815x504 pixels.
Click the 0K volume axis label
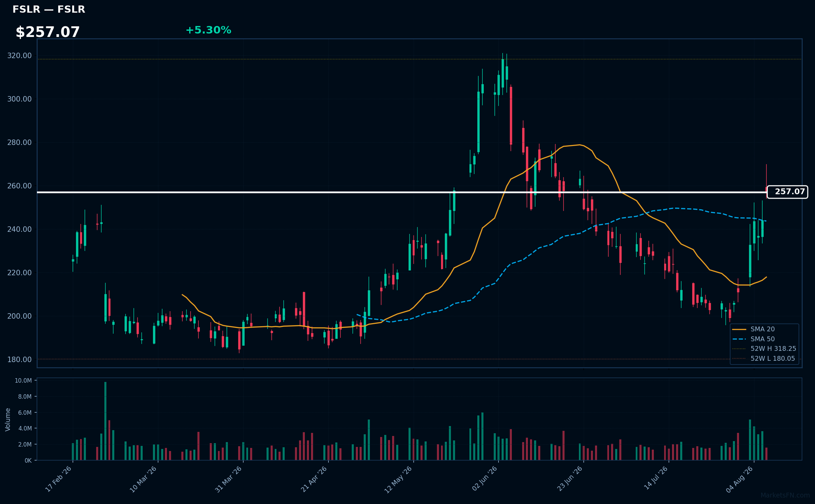pyautogui.click(x=28, y=461)
